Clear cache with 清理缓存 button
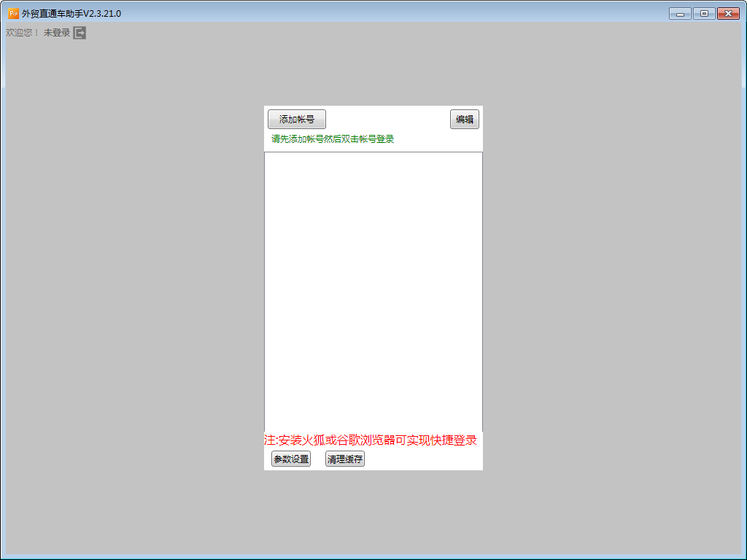The height and width of the screenshot is (560, 747). click(345, 459)
